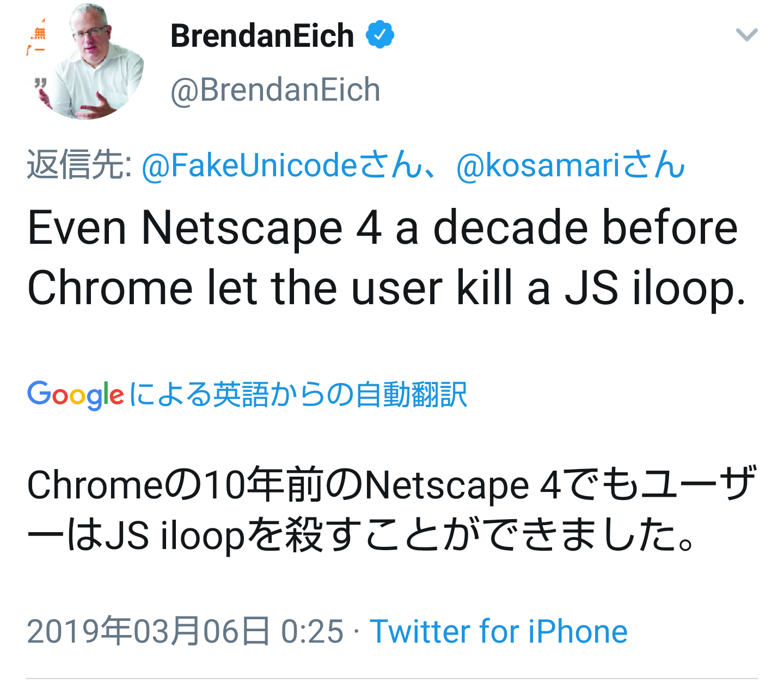Click the colorful Google logo
Viewport: 784px width, 684px height.
coord(76,395)
